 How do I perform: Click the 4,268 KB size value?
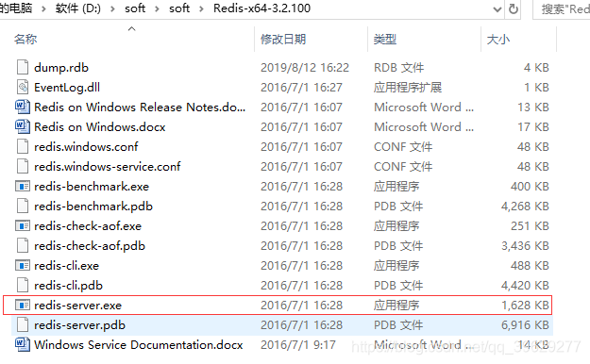(x=525, y=207)
